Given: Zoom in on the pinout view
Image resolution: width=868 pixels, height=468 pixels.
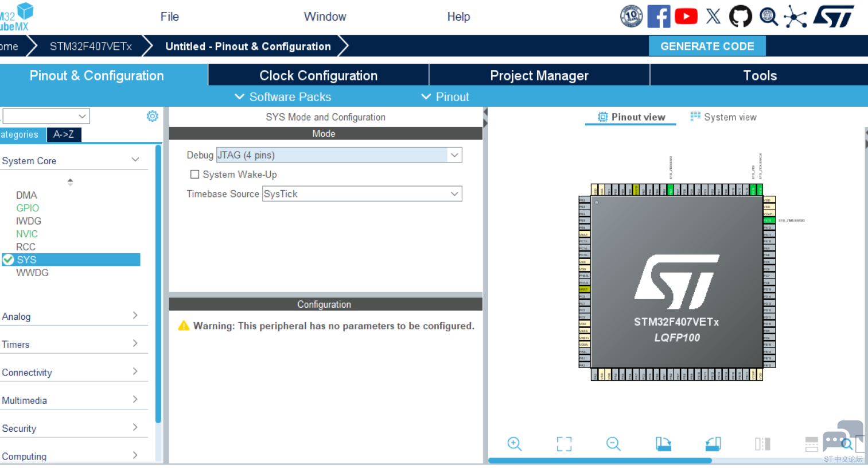Looking at the screenshot, I should pos(515,444).
